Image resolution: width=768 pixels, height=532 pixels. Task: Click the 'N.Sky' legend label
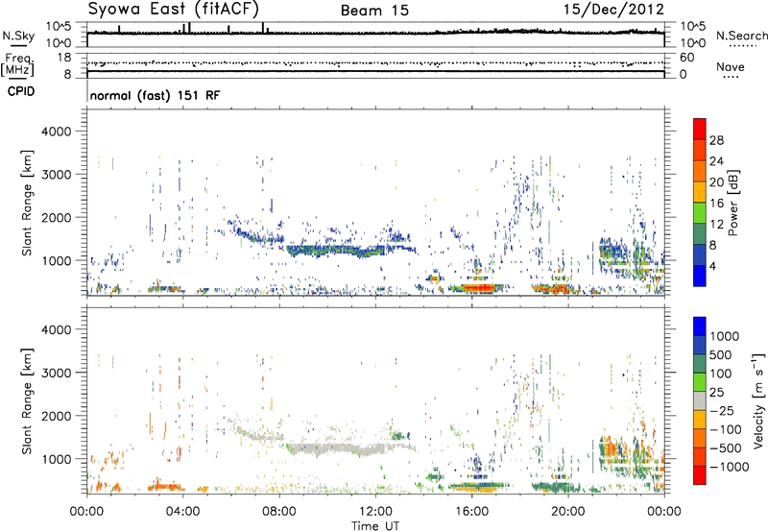pyautogui.click(x=18, y=36)
